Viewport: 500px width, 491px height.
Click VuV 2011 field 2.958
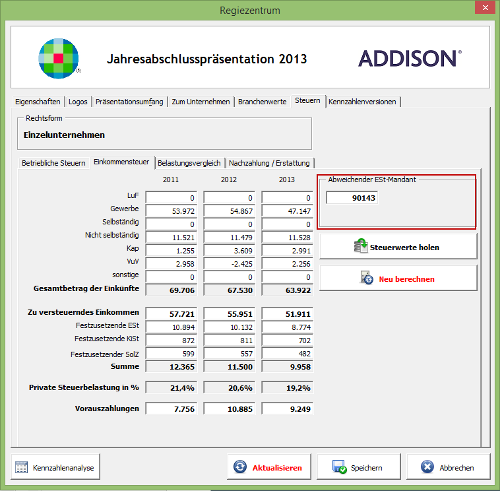pyautogui.click(x=171, y=263)
